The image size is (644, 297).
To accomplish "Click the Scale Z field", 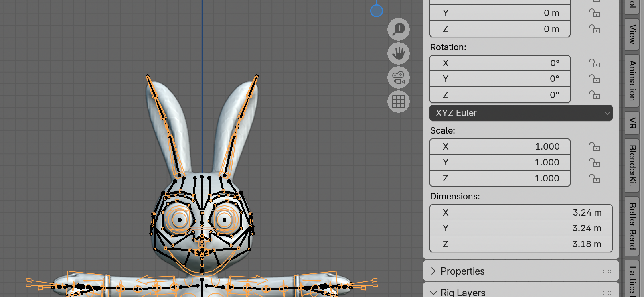I will pyautogui.click(x=500, y=178).
